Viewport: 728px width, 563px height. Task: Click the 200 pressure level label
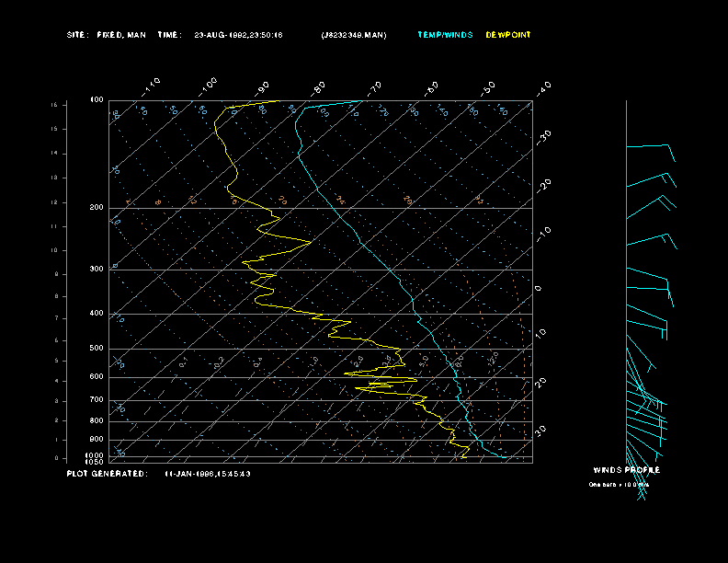[97, 208]
